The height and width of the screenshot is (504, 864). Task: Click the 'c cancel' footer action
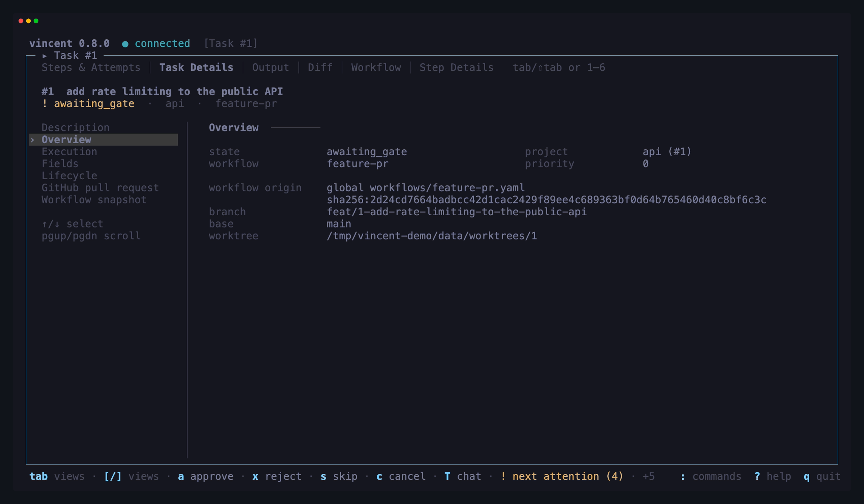(401, 476)
